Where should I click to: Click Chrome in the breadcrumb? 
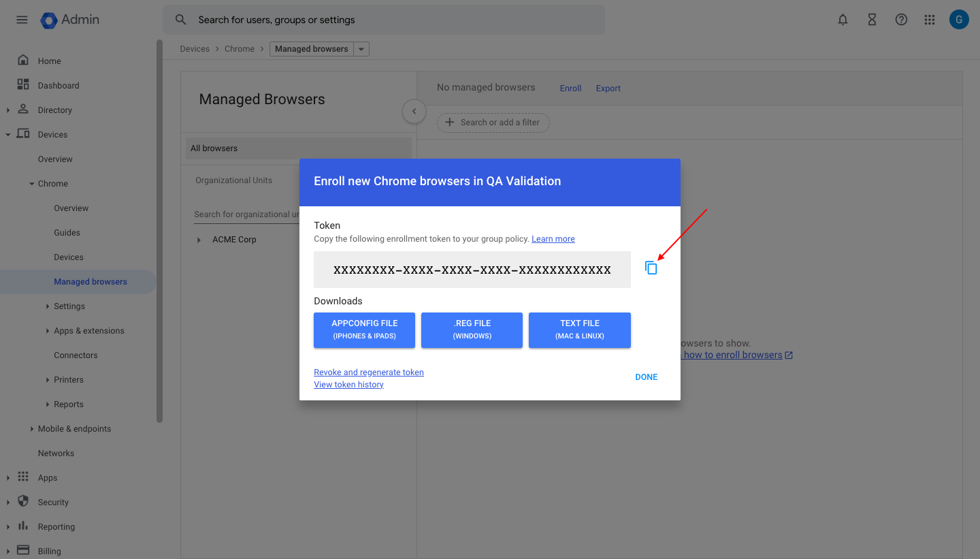click(240, 49)
